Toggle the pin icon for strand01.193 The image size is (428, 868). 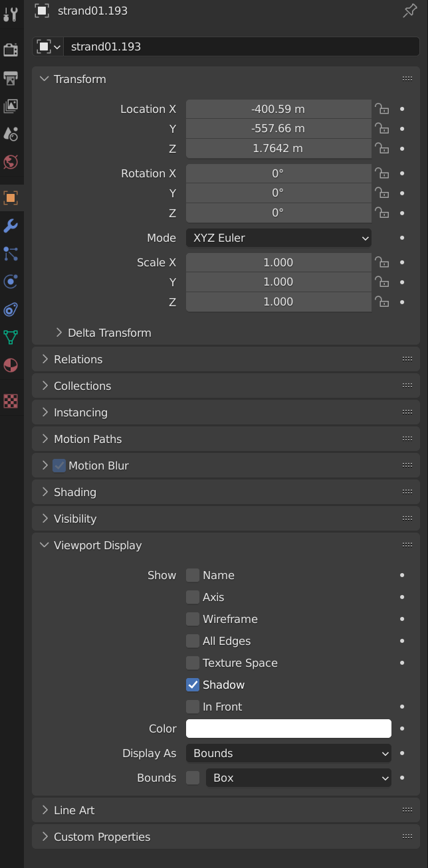(410, 11)
